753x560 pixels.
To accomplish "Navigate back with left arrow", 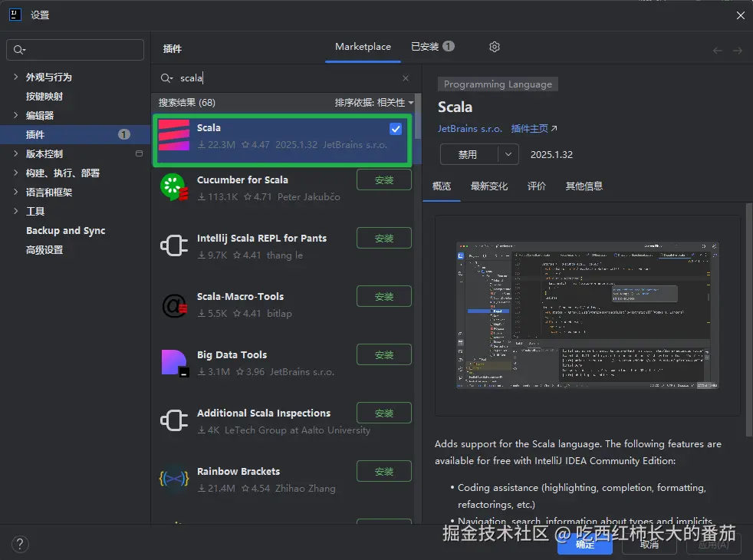I will click(718, 50).
